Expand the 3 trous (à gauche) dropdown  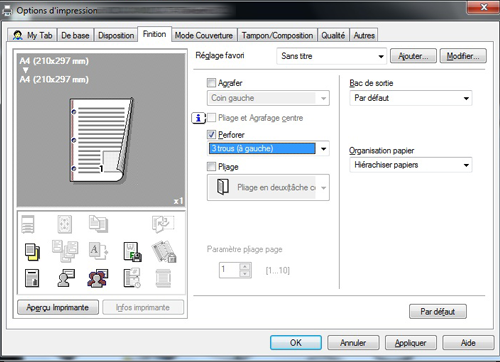(x=268, y=149)
